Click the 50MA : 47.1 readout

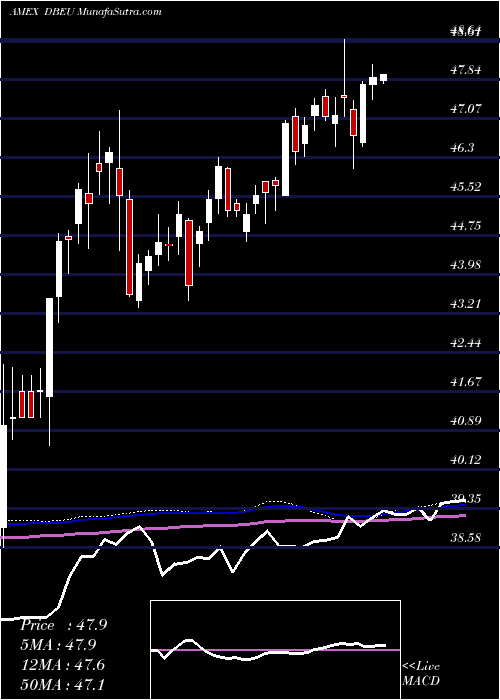point(62,684)
